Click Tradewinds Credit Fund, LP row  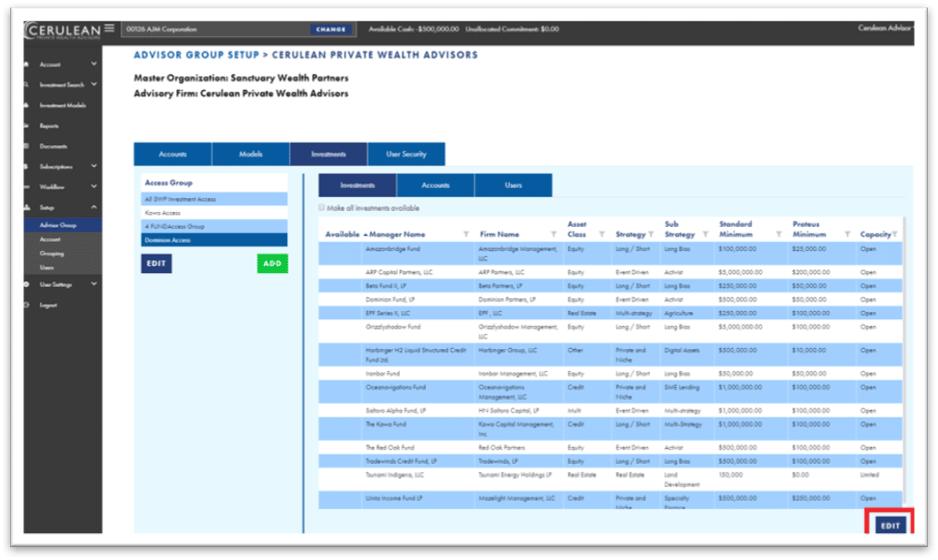coord(610,461)
